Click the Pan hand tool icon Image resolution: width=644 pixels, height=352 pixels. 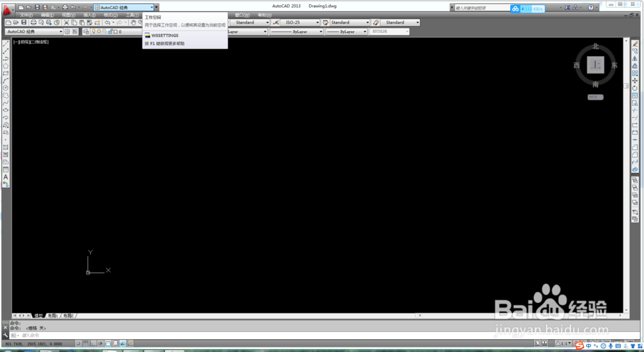click(133, 23)
